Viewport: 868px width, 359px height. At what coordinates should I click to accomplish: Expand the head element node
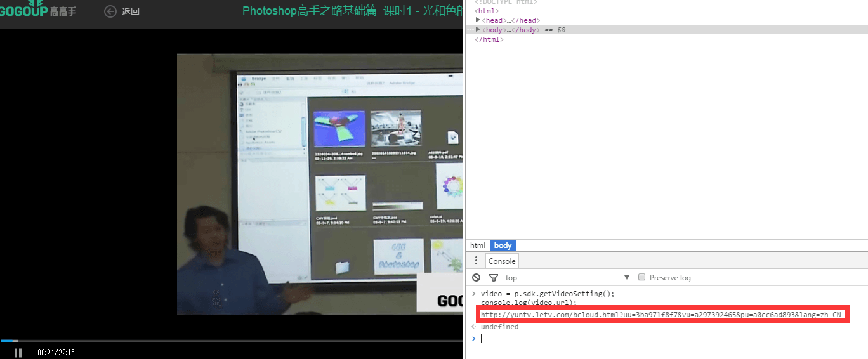click(x=478, y=20)
